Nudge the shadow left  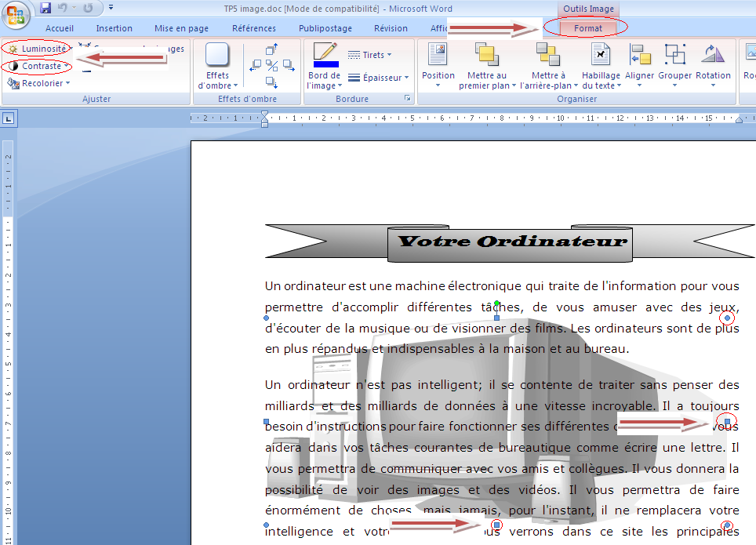pyautogui.click(x=255, y=65)
